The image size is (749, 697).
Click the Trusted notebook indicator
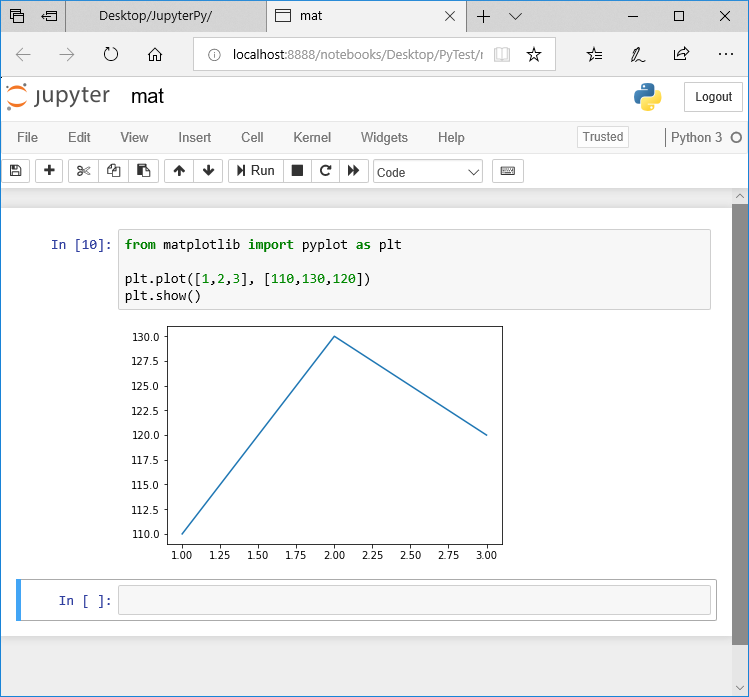click(602, 137)
